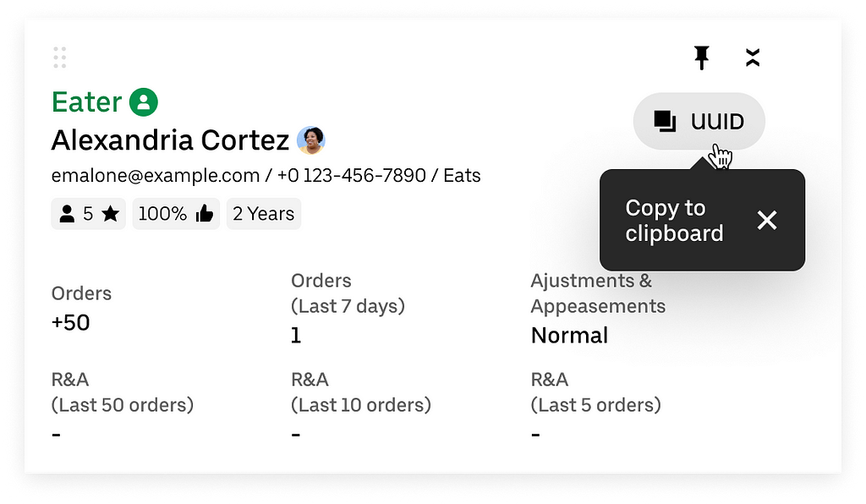Click the Copy to clipboard tooltip text

[674, 220]
